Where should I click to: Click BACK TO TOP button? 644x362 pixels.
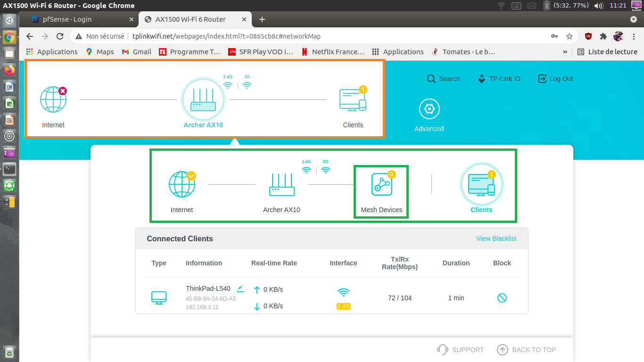coord(527,350)
